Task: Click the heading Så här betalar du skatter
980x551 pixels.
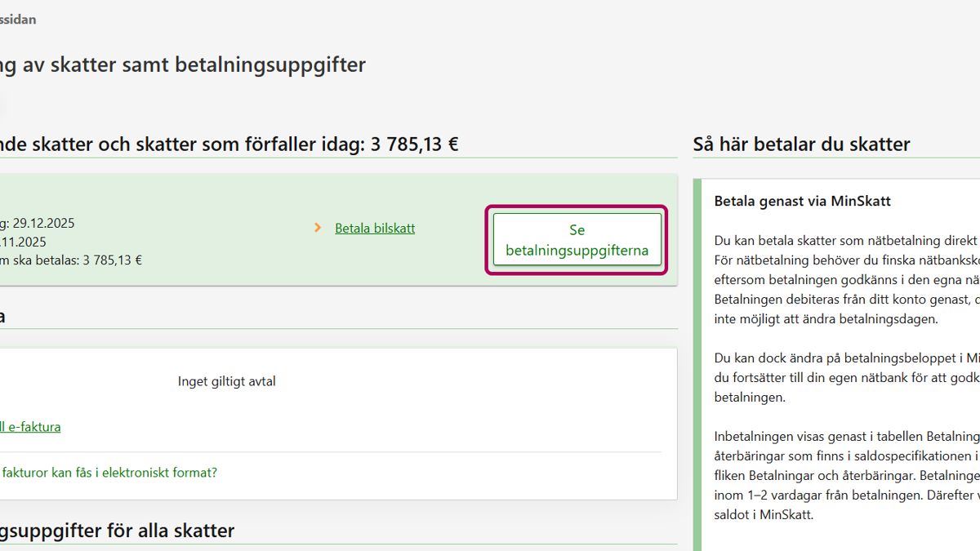Action: pos(800,144)
